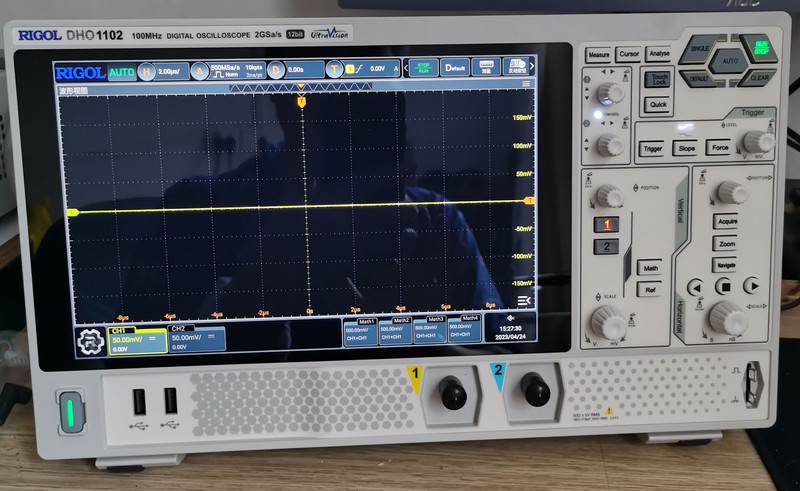Open the Measure menu key
The image size is (800, 491).
click(599, 54)
